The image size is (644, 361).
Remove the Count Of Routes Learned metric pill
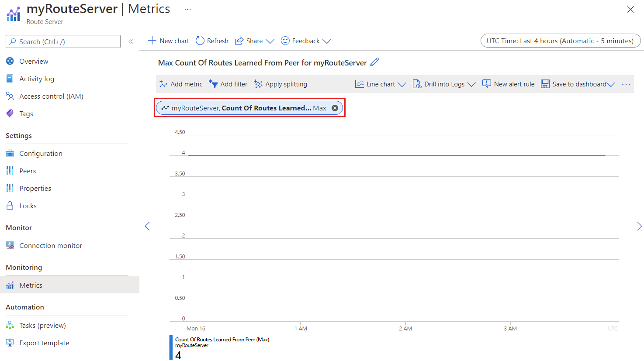point(335,107)
